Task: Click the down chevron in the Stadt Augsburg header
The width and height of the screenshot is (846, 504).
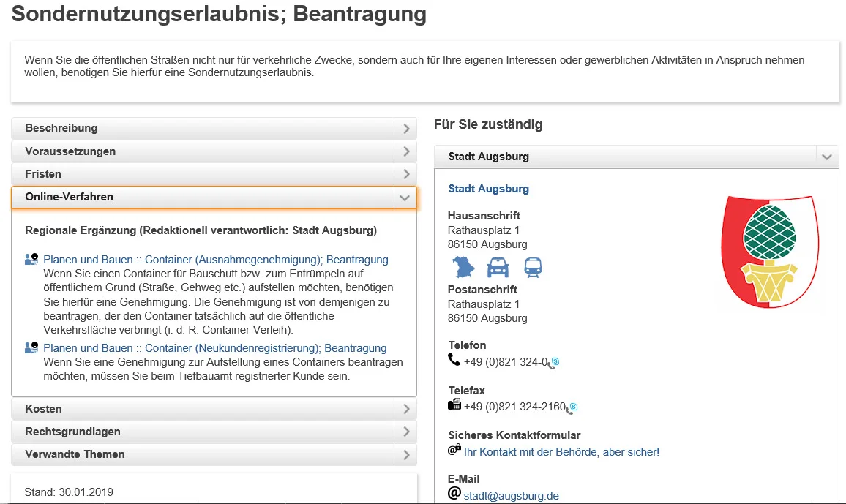Action: [x=826, y=157]
